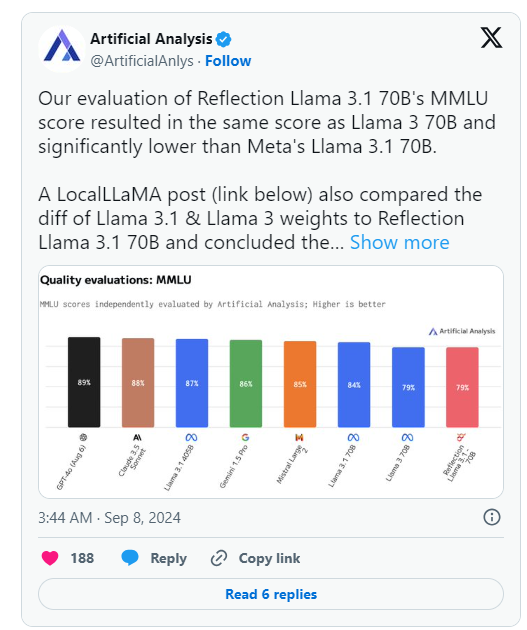Click the Meta logo under Llama 3.1 405B
This screenshot has height=630, width=527.
[192, 437]
